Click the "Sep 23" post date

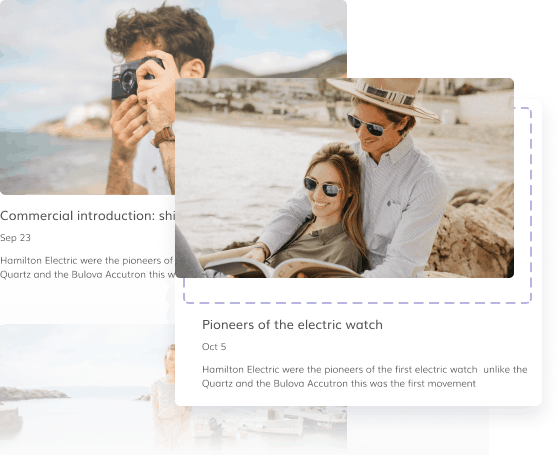click(15, 238)
